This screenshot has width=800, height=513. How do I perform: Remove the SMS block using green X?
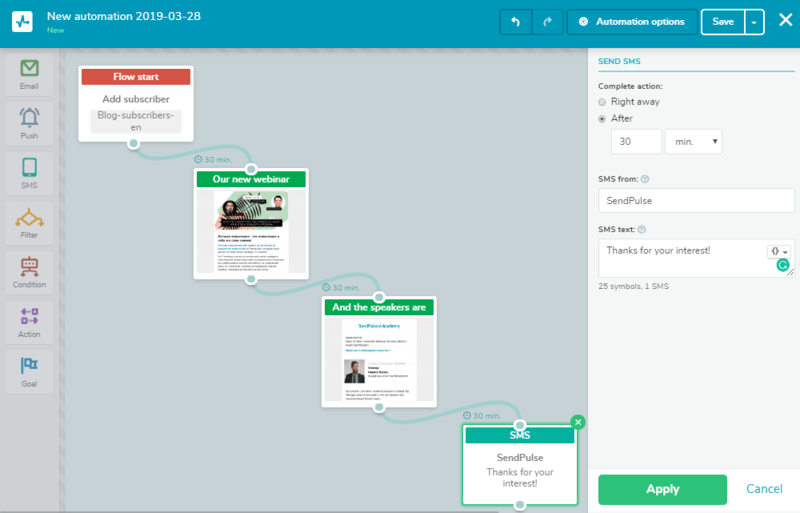pos(577,422)
